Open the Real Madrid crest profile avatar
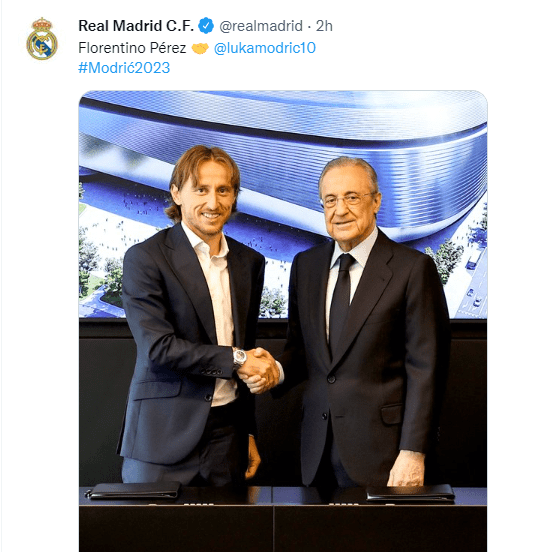Viewport: 544px width, 552px height. pos(42,38)
